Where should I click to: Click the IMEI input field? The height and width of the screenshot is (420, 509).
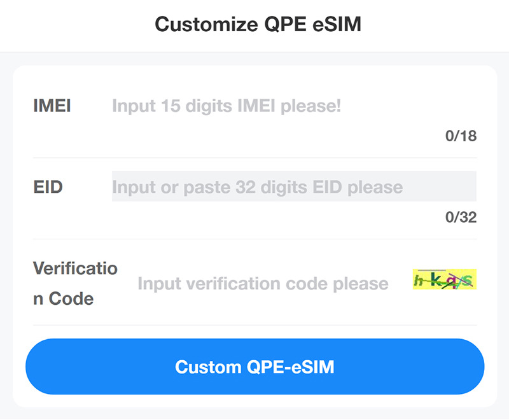point(293,106)
